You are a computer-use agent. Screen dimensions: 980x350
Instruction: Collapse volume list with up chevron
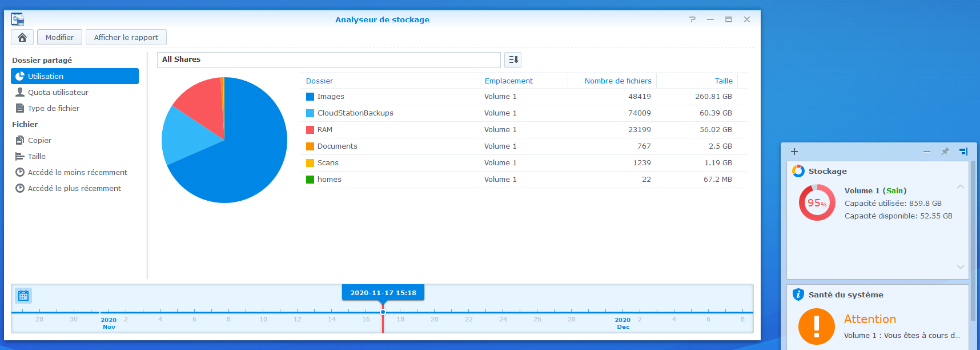coord(960,187)
